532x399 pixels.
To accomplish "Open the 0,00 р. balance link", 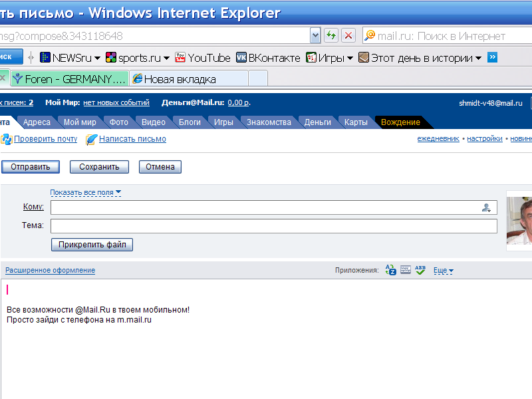I will 239,103.
